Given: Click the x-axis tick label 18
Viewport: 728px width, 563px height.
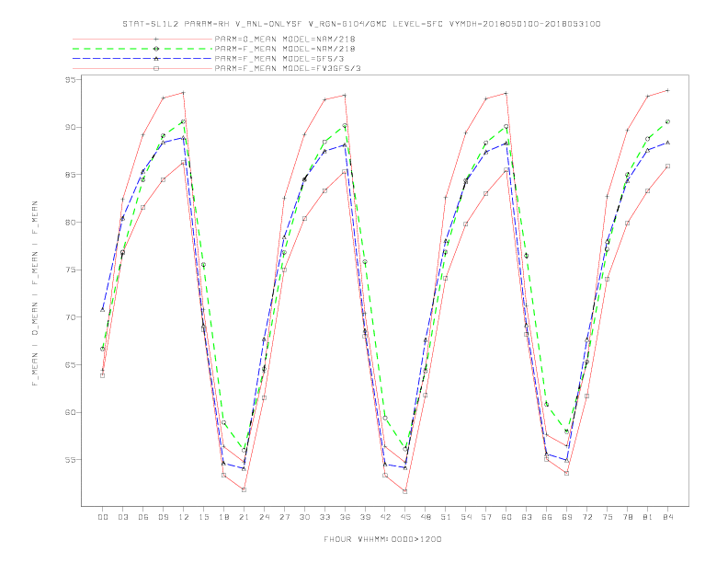Looking at the screenshot, I should click(x=223, y=517).
